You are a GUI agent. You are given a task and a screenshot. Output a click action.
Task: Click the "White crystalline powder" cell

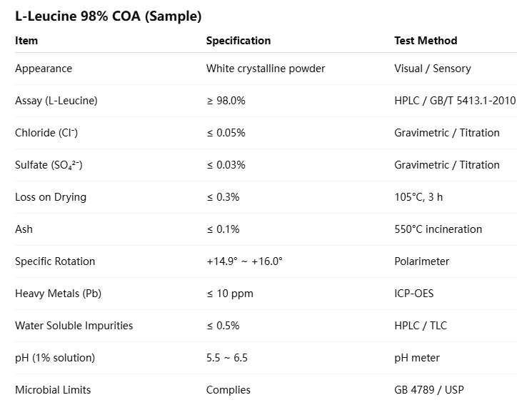click(x=266, y=69)
